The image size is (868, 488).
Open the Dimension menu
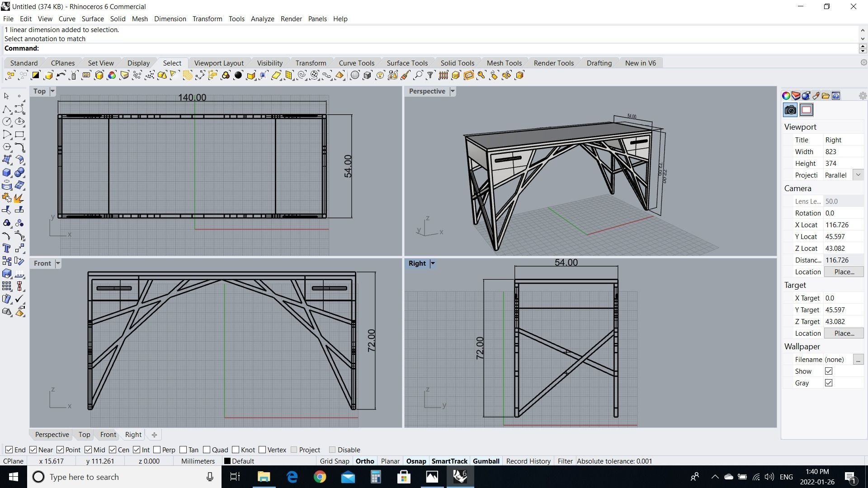coord(170,19)
